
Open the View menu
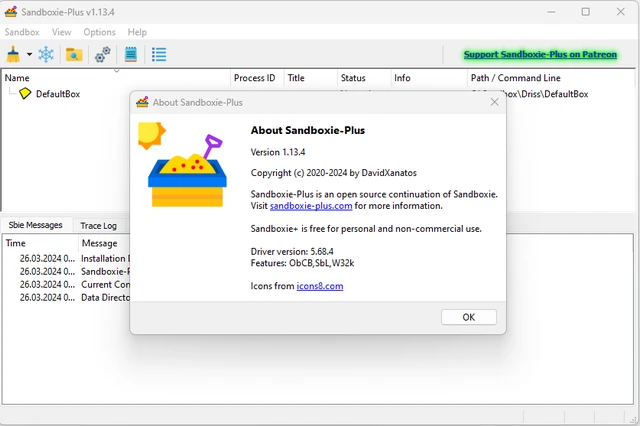(x=62, y=32)
